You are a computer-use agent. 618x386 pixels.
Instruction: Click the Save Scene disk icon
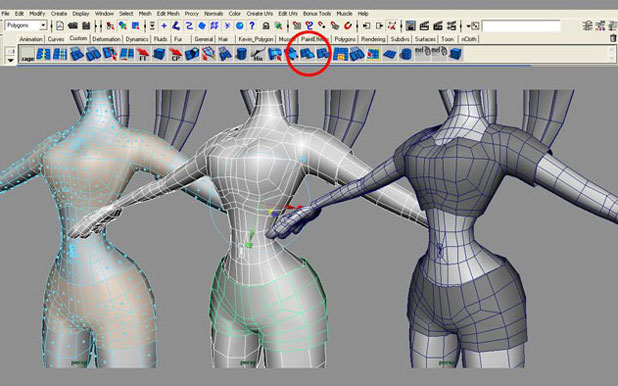coord(86,26)
